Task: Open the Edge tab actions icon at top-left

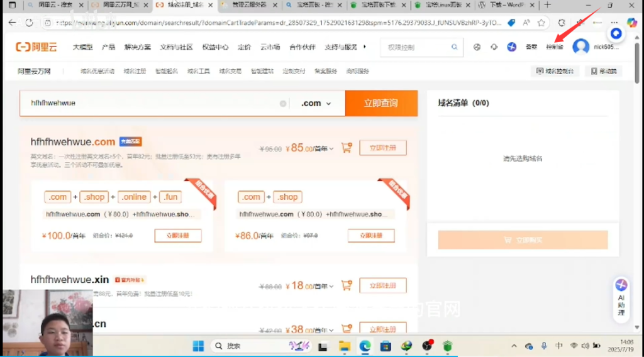Action: (13, 5)
